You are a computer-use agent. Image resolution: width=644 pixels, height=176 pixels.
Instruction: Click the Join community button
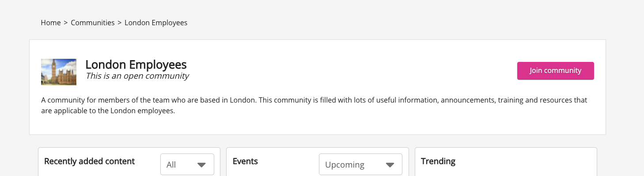pos(556,71)
